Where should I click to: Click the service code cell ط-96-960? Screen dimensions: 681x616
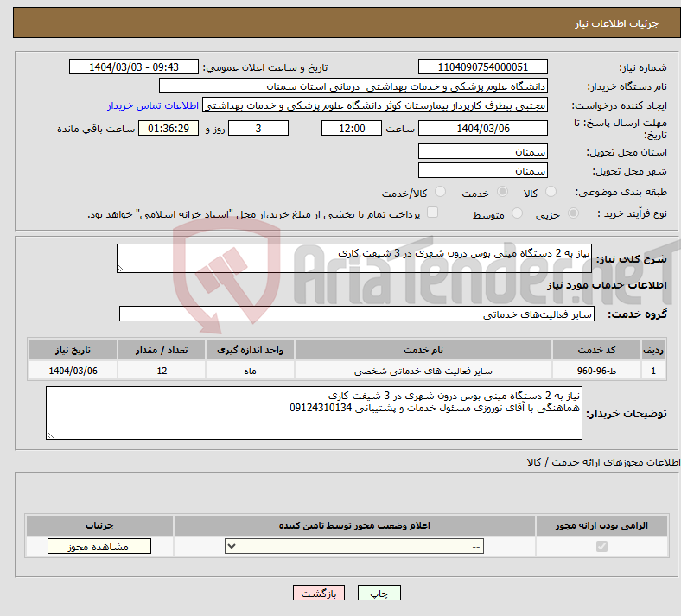pos(597,371)
